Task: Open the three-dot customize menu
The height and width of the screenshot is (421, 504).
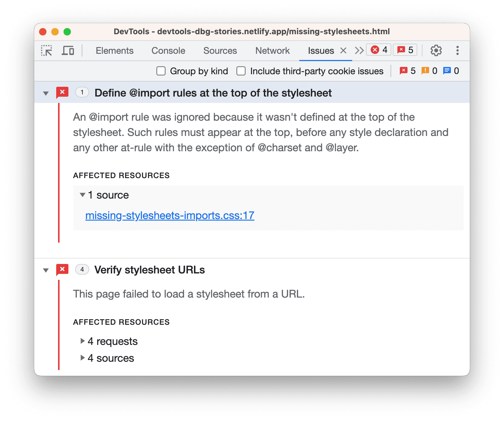Action: point(457,50)
